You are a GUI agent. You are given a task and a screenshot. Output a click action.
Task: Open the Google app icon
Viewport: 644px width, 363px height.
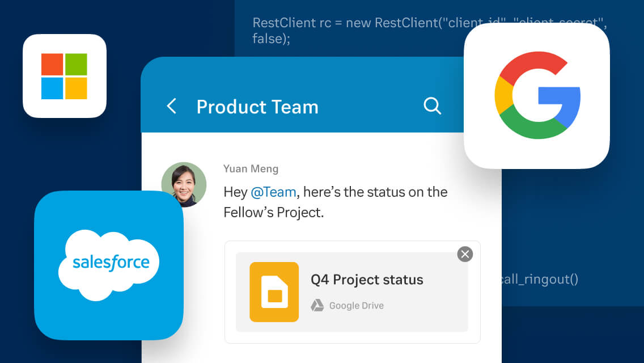tap(536, 95)
